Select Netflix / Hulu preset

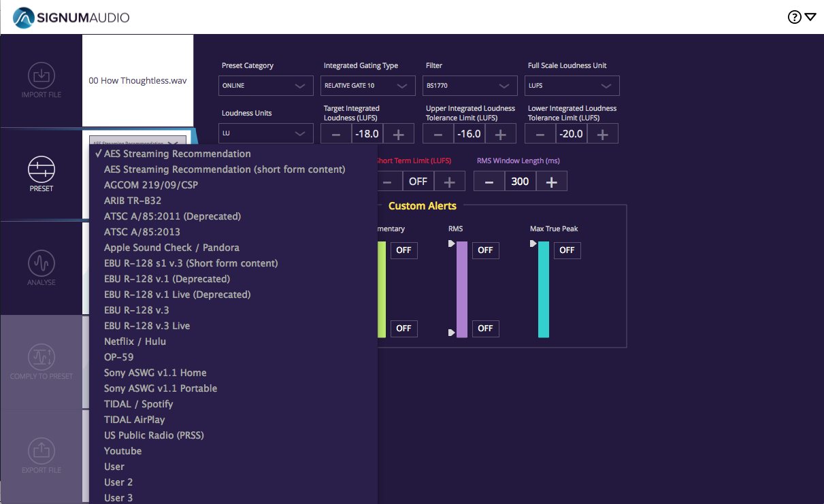point(135,341)
